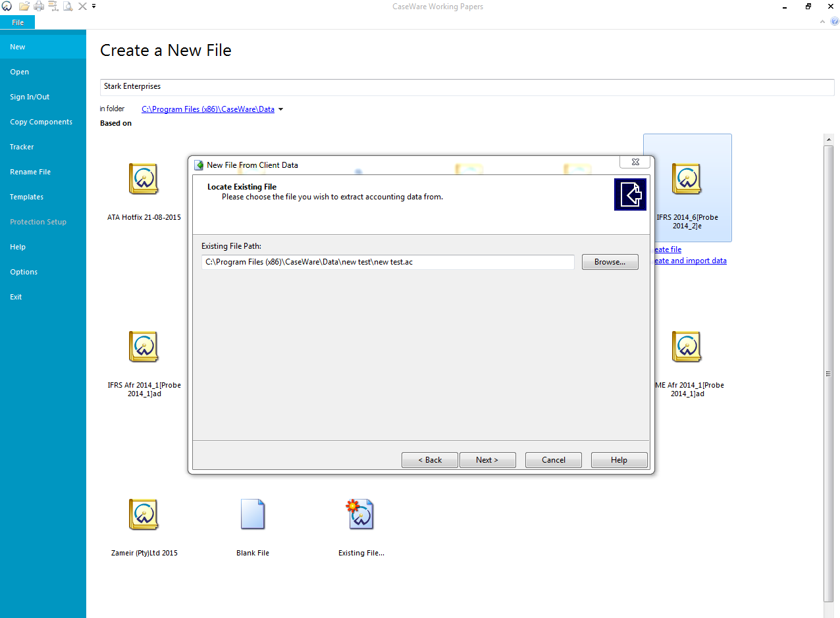Select the Zameir (Pty)Ltd 2015 template icon
The width and height of the screenshot is (840, 618).
[143, 514]
